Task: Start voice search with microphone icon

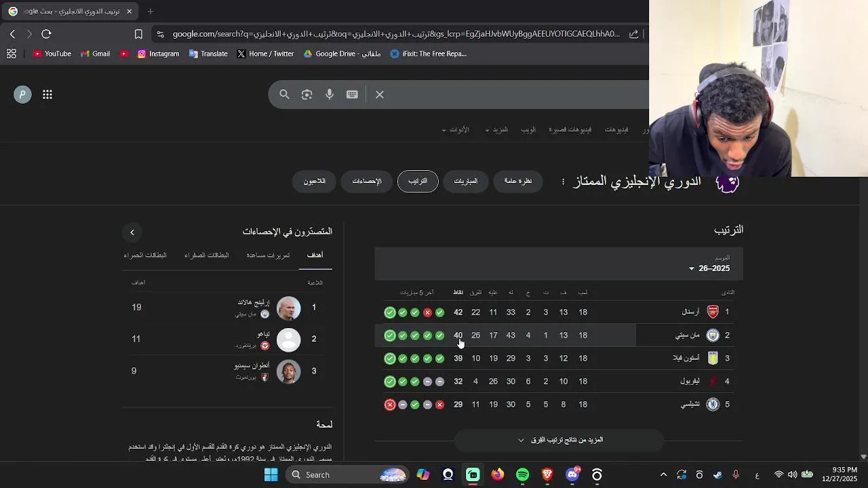Action: 330,95
